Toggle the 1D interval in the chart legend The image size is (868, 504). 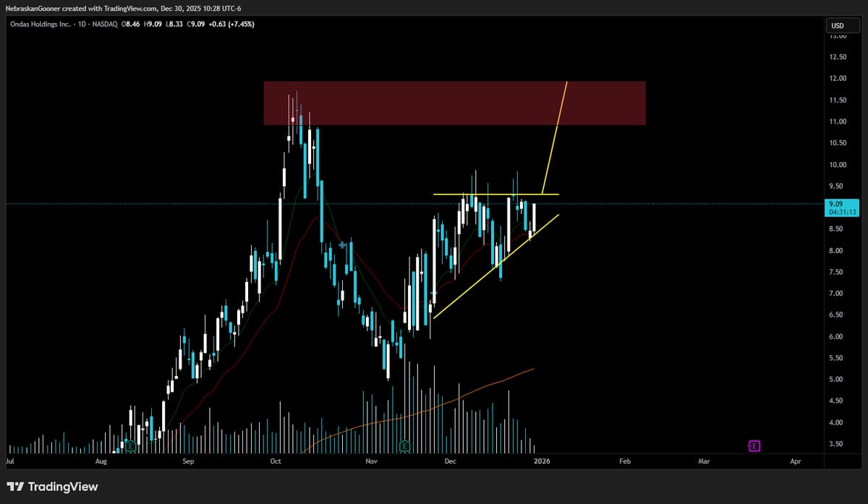pos(81,24)
